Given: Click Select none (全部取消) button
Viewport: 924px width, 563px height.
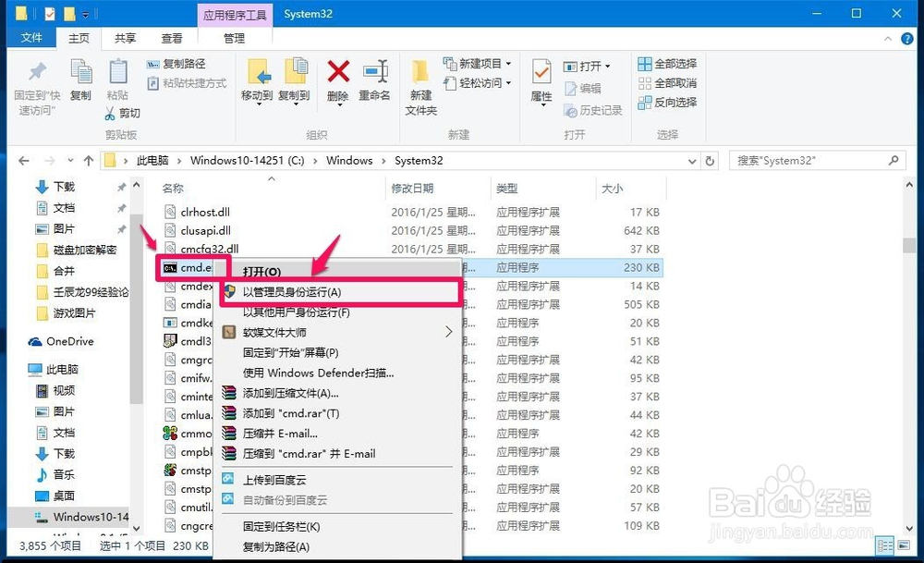Looking at the screenshot, I should tap(668, 82).
